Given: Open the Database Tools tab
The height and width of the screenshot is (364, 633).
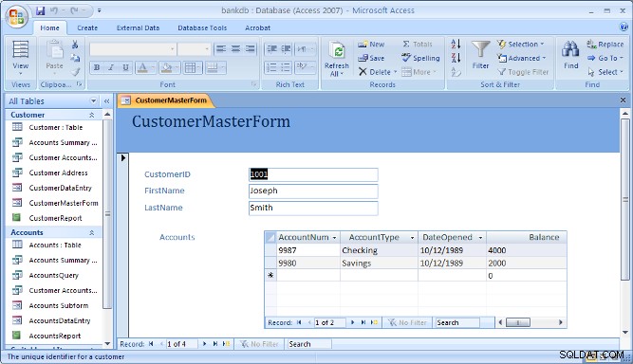Looking at the screenshot, I should (202, 27).
